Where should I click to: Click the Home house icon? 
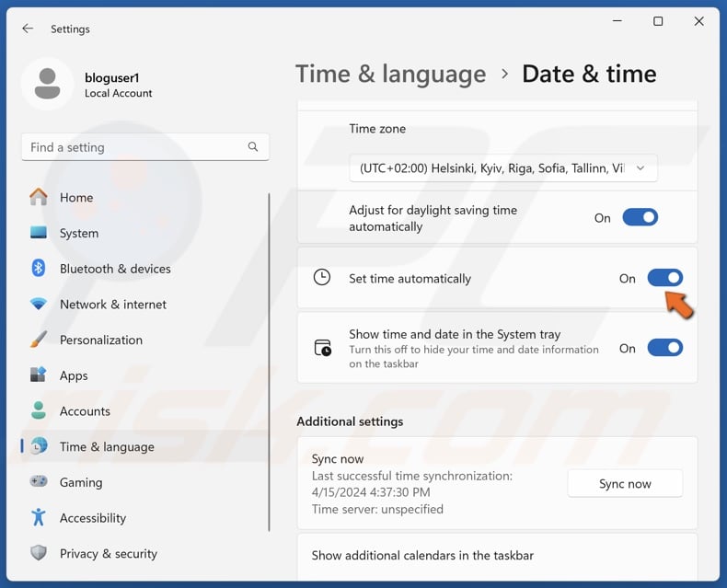[x=39, y=197]
